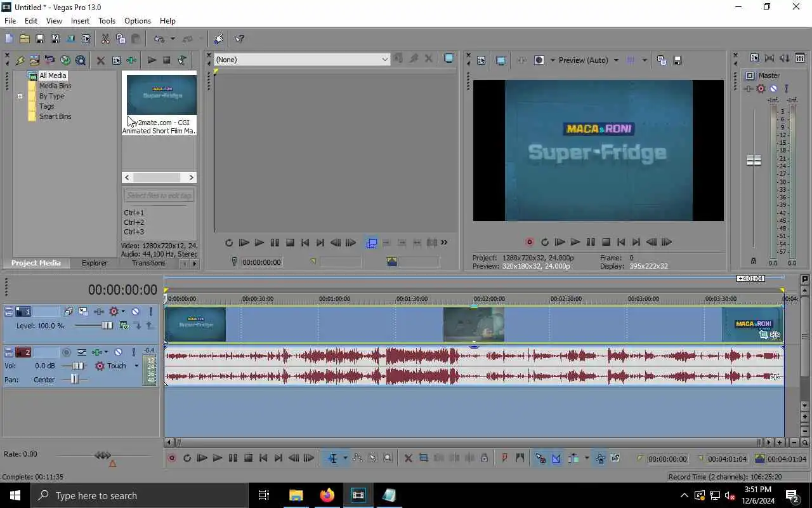Open a project via folder icon
Viewport: 812px width, 508px height.
click(x=24, y=39)
